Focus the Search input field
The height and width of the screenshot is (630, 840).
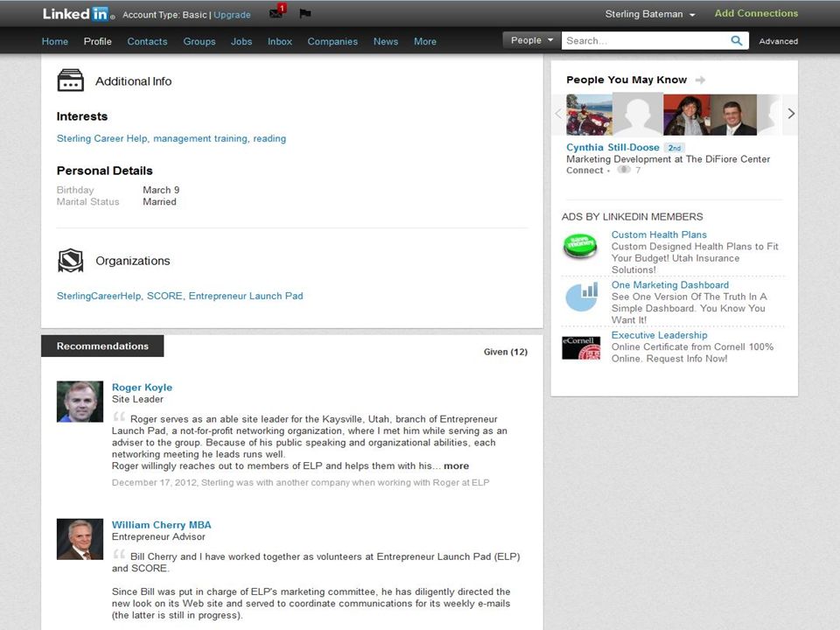pos(647,41)
